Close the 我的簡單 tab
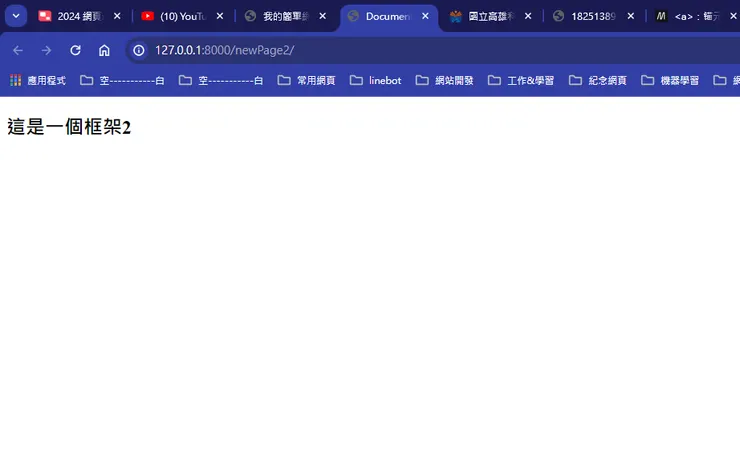740x449 pixels. pos(322,16)
